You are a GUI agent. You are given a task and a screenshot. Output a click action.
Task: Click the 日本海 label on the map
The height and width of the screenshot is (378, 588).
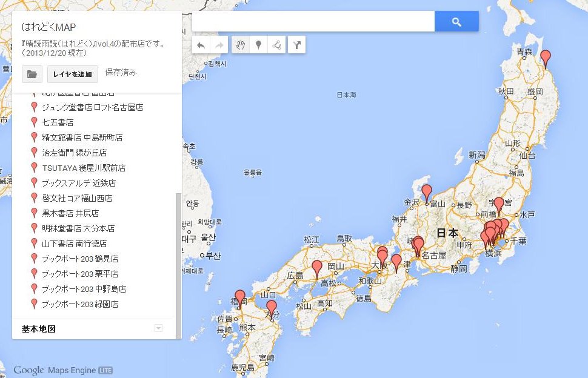pyautogui.click(x=346, y=94)
